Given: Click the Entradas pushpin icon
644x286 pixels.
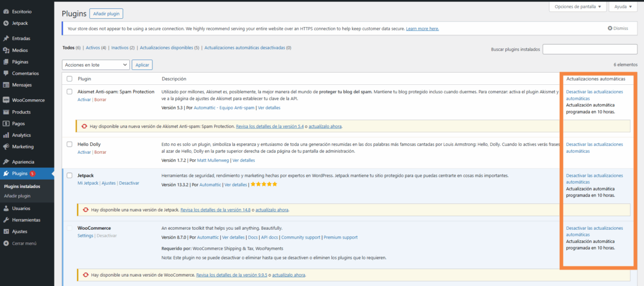Looking at the screenshot, I should point(6,39).
